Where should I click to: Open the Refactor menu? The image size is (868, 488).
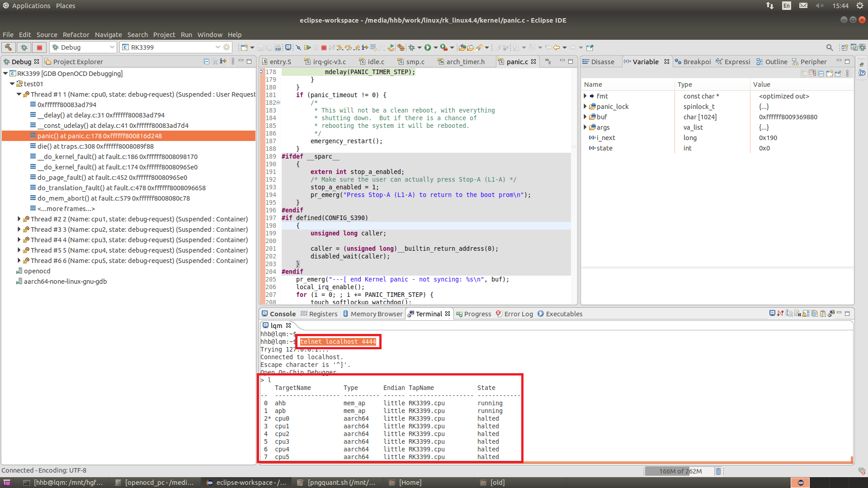(76, 35)
